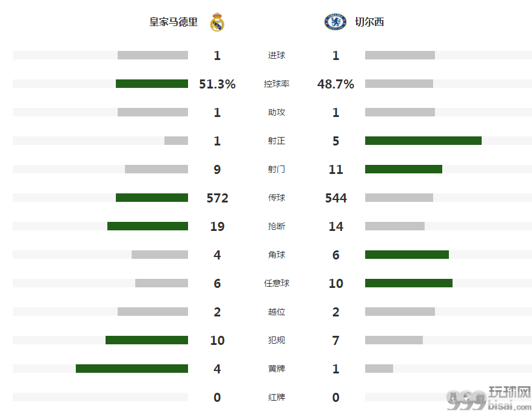Select the 红牌 stat label
The width and height of the screenshot is (532, 411).
[277, 397]
